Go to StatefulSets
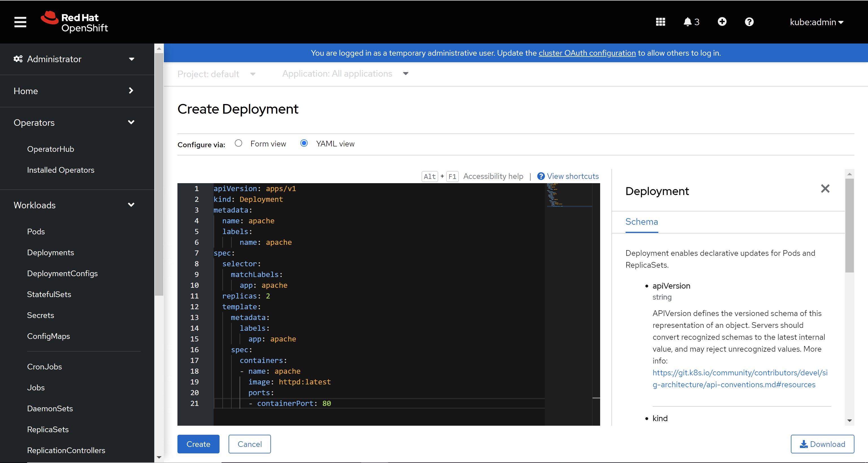The height and width of the screenshot is (463, 868). pyautogui.click(x=49, y=294)
